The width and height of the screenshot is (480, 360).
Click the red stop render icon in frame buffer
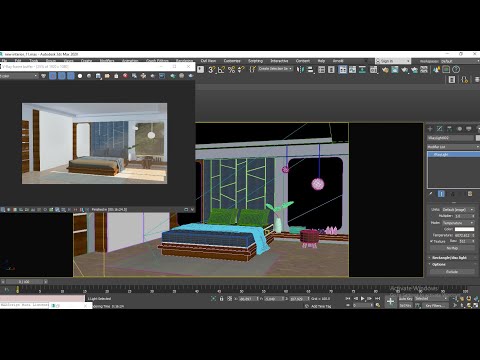pyautogui.click(x=125, y=76)
